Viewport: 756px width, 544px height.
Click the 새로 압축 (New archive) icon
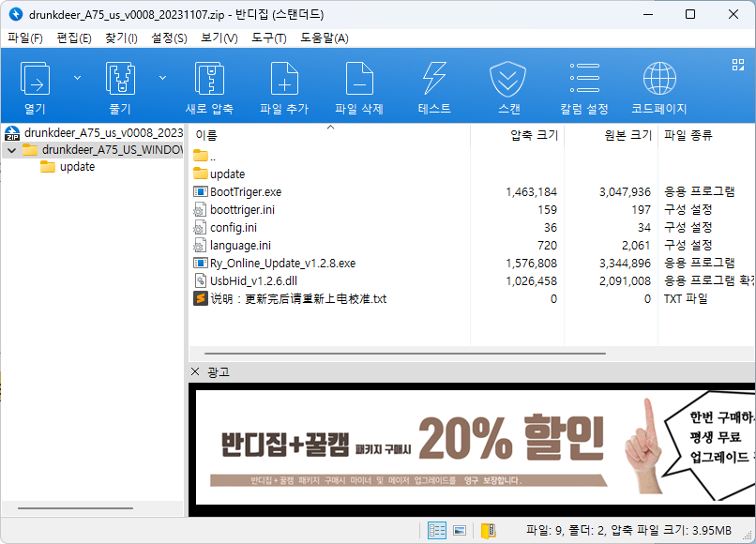click(x=209, y=78)
